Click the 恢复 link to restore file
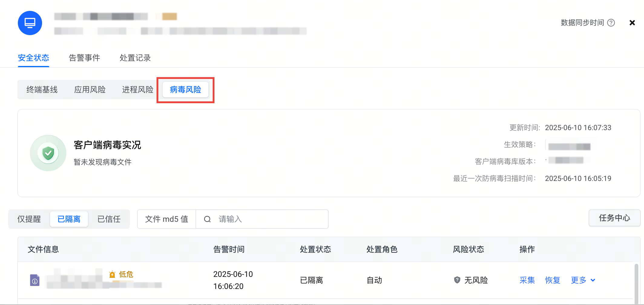Image resolution: width=644 pixels, height=305 pixels. (x=553, y=280)
